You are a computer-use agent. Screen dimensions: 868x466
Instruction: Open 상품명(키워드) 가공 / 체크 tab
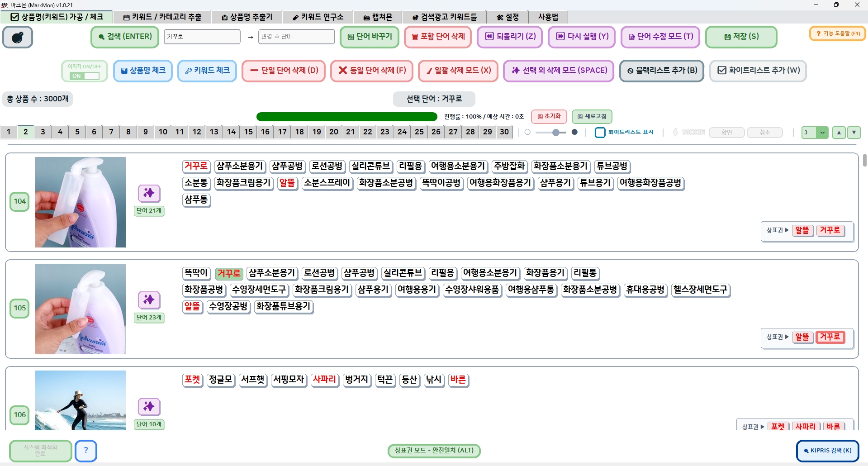57,17
